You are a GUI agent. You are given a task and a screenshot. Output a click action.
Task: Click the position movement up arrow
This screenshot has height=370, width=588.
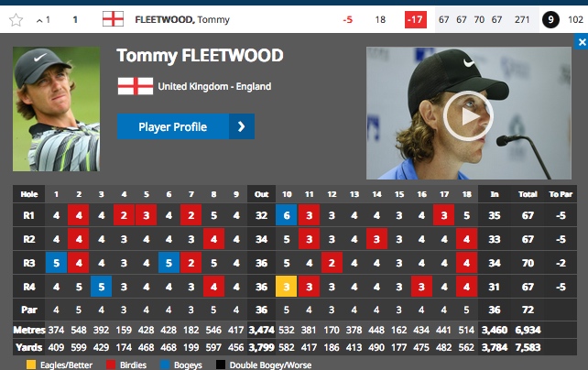coord(38,19)
